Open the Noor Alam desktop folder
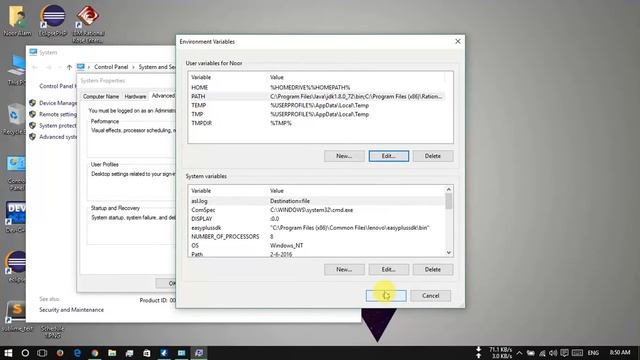The image size is (640, 360). (x=17, y=21)
